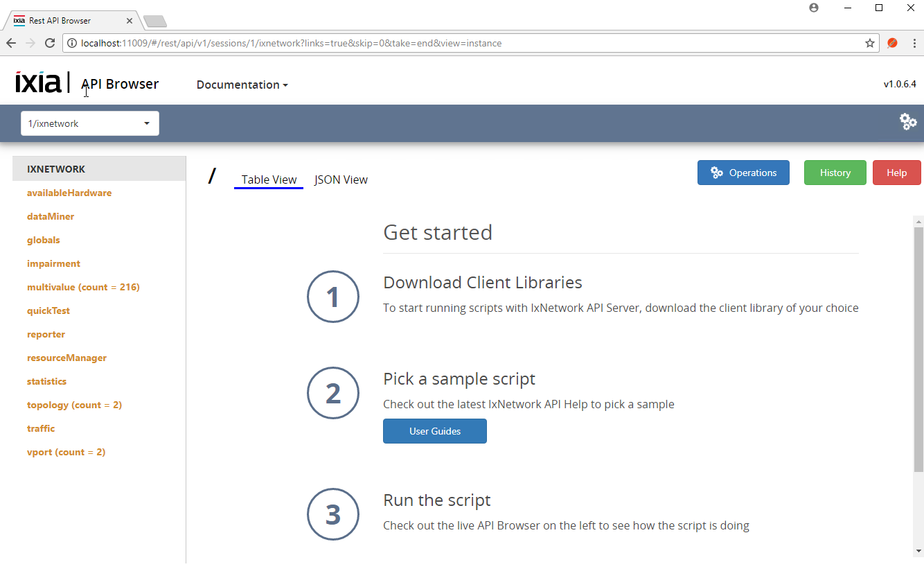Click the Pick a sample script heading

click(x=459, y=379)
